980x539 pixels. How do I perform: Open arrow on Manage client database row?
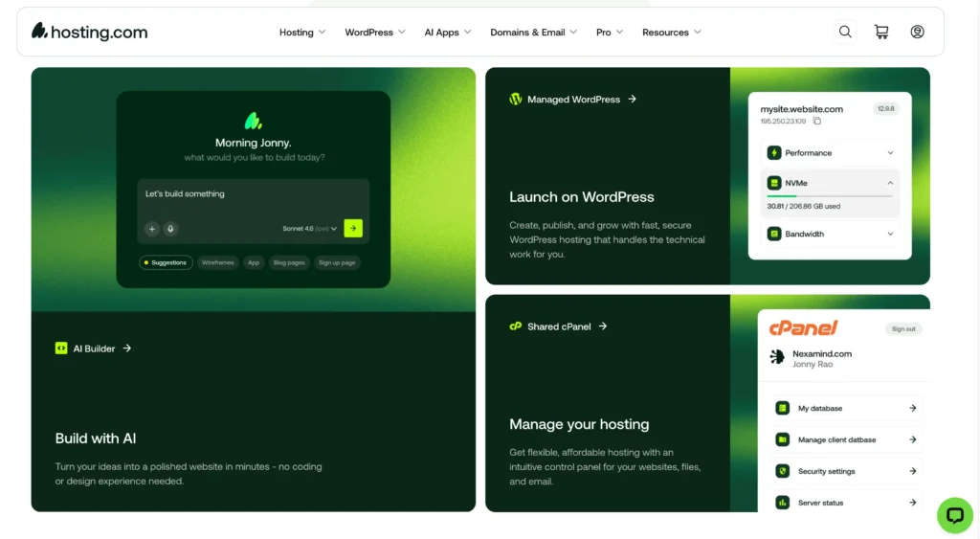[x=912, y=439]
